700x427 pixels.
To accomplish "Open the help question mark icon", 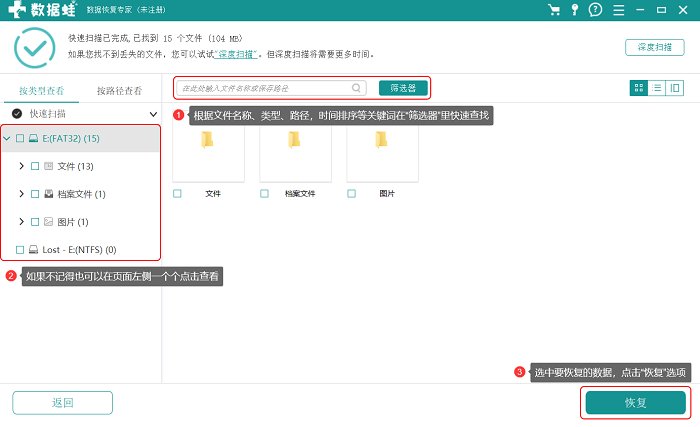I will point(596,10).
